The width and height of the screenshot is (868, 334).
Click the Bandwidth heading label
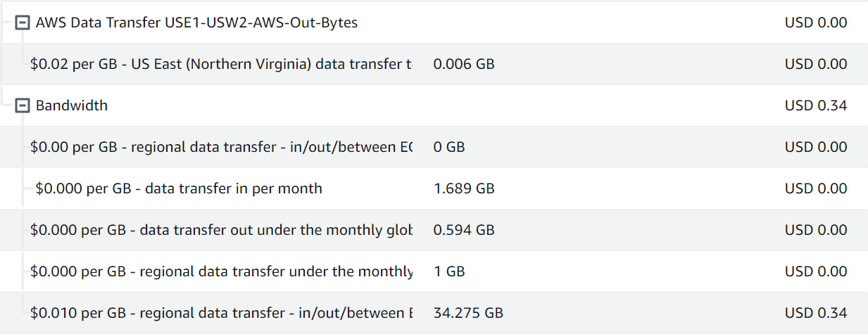(x=72, y=105)
